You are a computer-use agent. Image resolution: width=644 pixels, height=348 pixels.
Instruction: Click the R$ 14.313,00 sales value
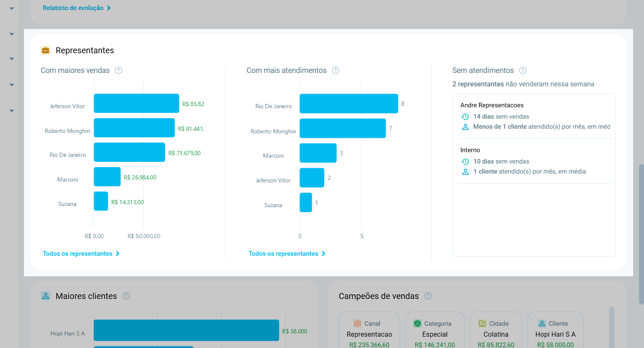(x=128, y=202)
